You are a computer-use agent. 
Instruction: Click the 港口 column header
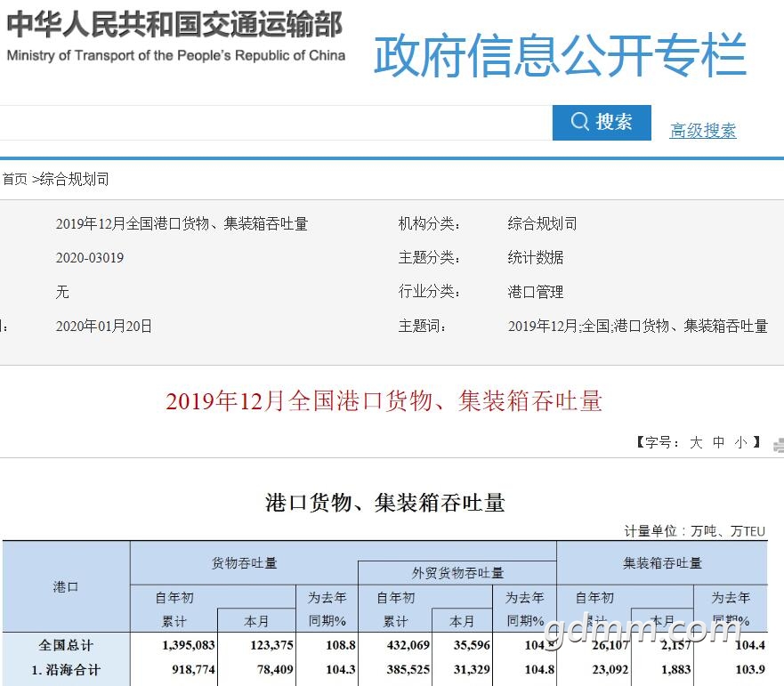pos(66,586)
